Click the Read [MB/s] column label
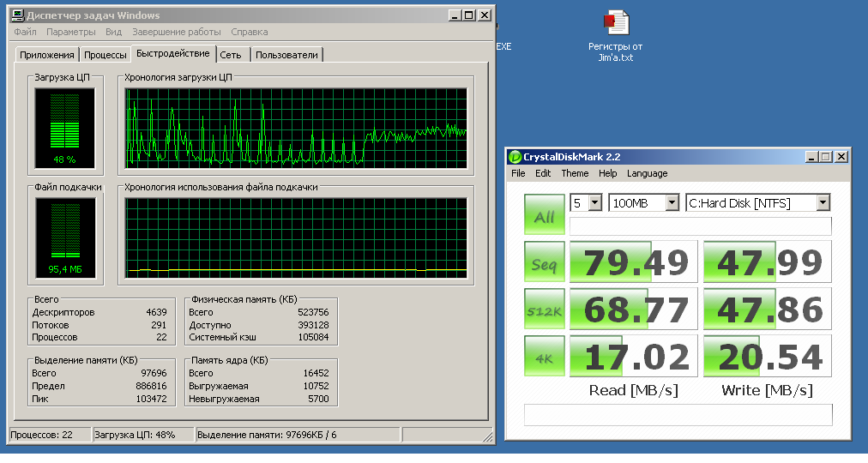The image size is (868, 463). 633,390
